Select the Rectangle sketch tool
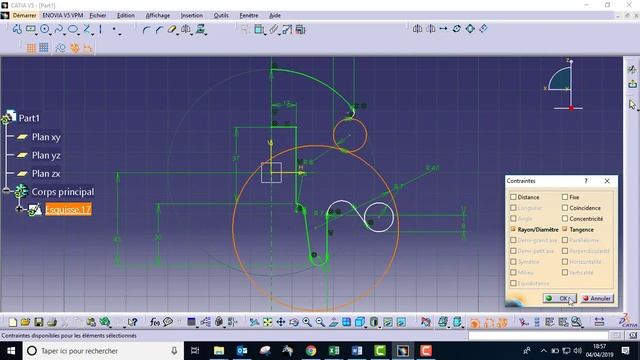The height and width of the screenshot is (360, 640). (x=31, y=29)
